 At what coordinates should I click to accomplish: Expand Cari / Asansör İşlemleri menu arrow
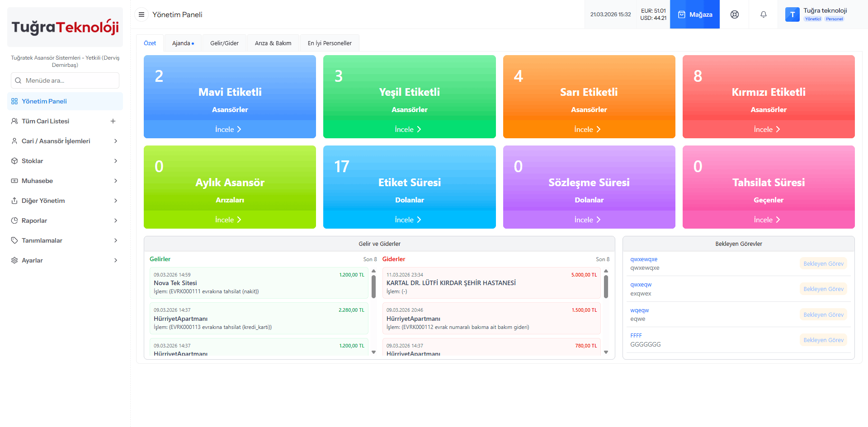coord(116,141)
